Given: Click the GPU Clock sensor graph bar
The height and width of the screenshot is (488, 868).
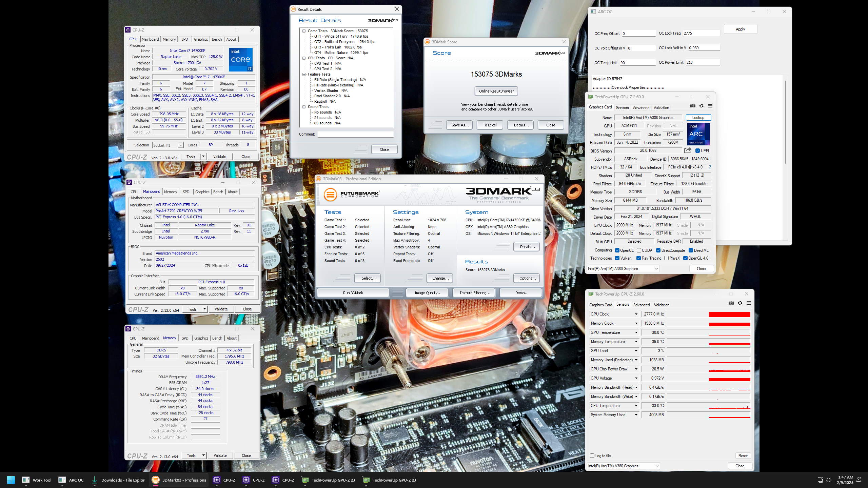Looking at the screenshot, I should pyautogui.click(x=709, y=314).
